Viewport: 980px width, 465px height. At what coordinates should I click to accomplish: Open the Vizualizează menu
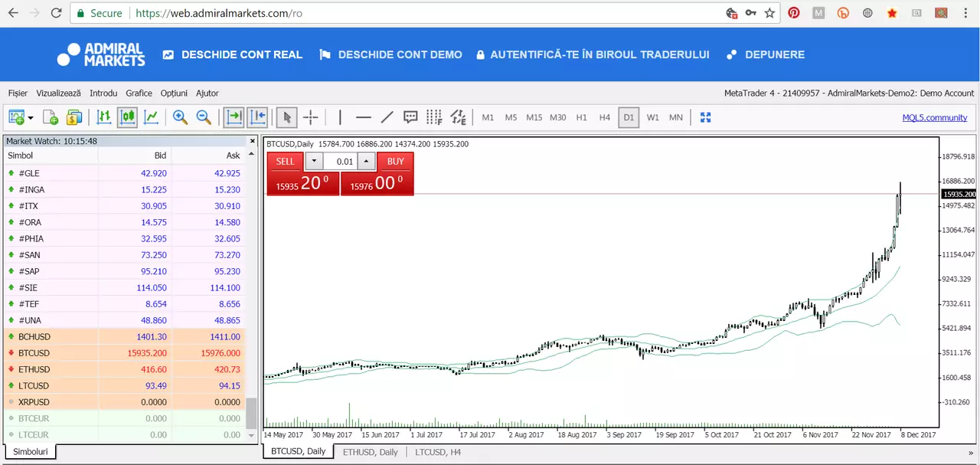click(58, 93)
